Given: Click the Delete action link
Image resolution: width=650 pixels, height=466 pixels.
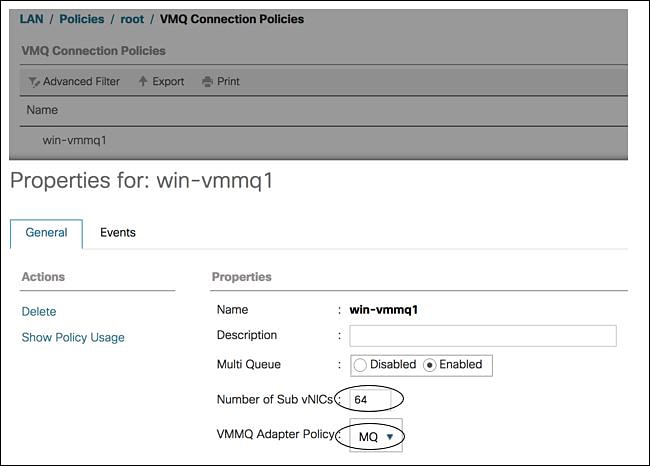Looking at the screenshot, I should 39,311.
